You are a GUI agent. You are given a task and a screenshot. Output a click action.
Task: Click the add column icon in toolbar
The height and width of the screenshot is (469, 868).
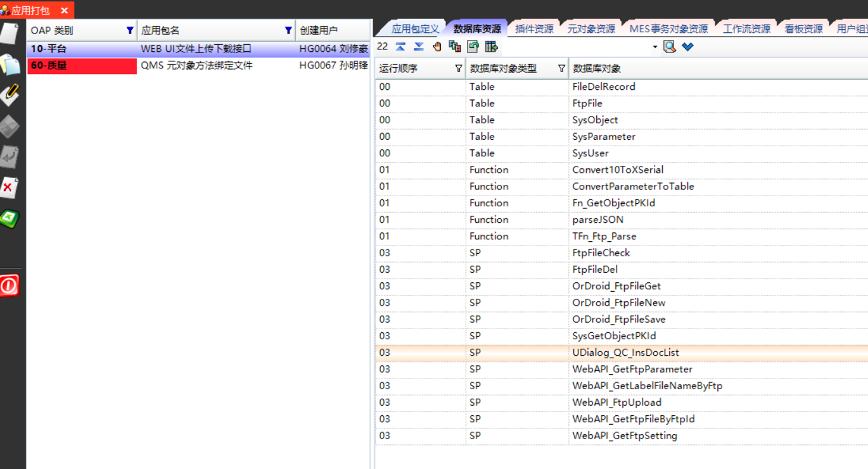point(491,47)
